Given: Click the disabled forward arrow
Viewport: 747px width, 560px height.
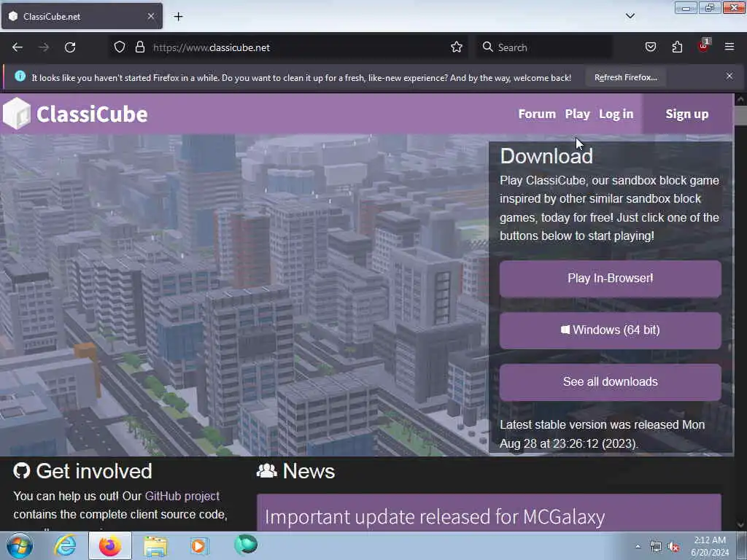Looking at the screenshot, I should click(x=44, y=47).
